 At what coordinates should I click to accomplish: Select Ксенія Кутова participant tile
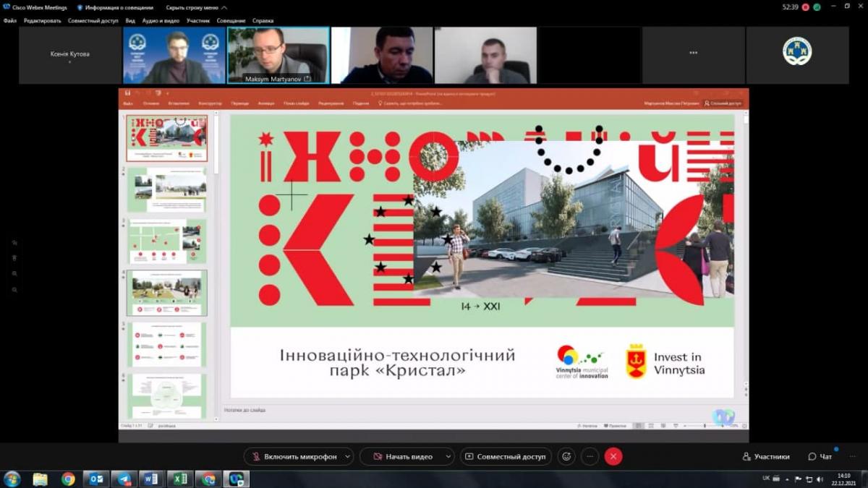point(70,56)
